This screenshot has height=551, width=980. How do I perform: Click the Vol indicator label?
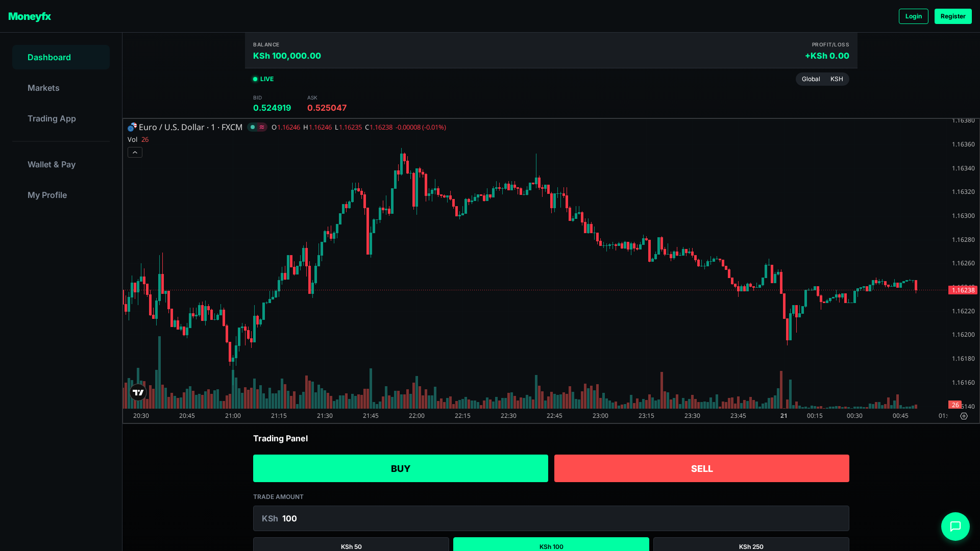[x=133, y=139]
